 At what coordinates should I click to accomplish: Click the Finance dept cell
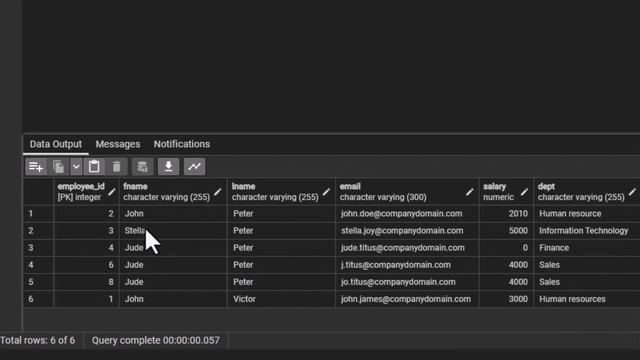(587, 248)
